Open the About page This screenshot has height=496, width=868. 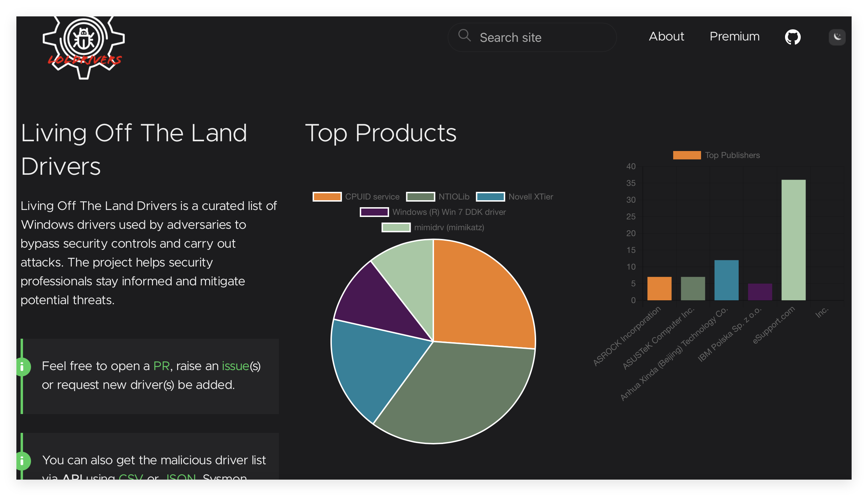[x=666, y=36]
